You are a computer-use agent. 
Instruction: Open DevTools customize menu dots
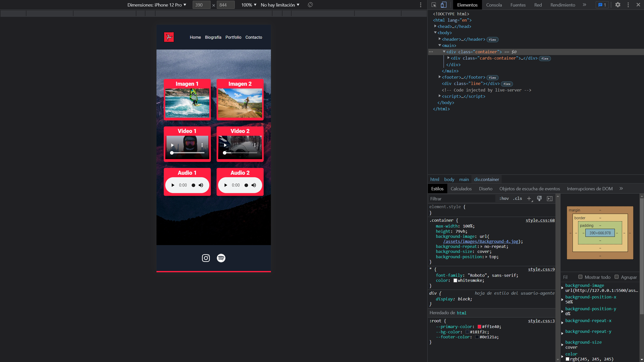click(628, 5)
